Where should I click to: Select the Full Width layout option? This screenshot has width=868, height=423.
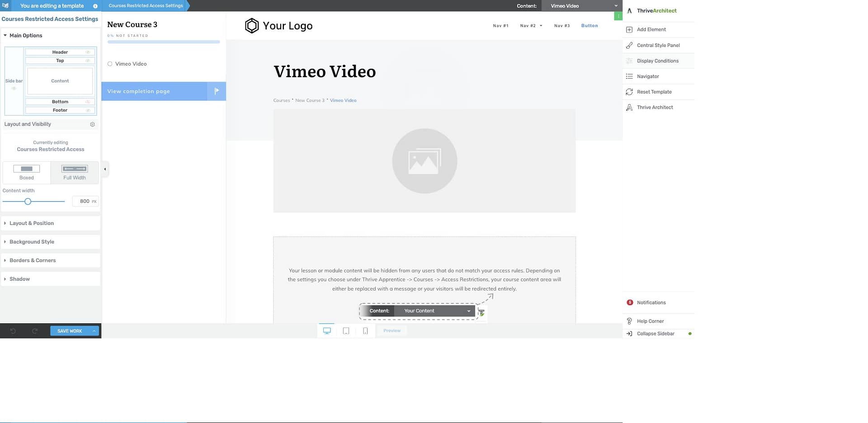point(75,172)
